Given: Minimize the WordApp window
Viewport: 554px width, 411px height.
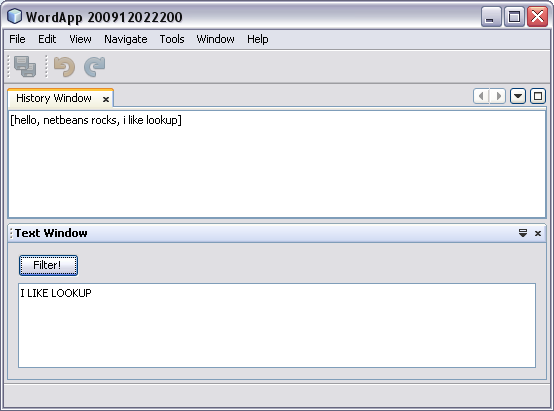Looking at the screenshot, I should [491, 17].
